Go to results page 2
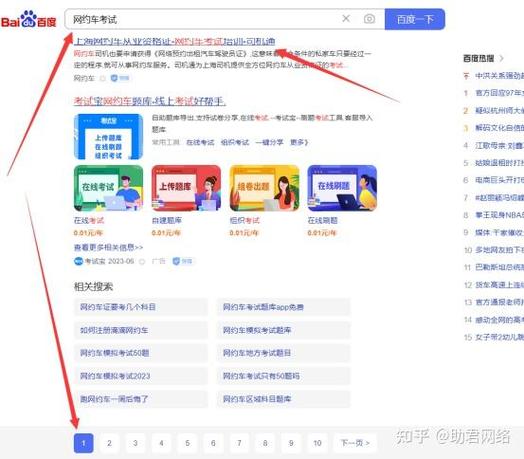Image resolution: width=524 pixels, height=459 pixels. click(x=109, y=443)
